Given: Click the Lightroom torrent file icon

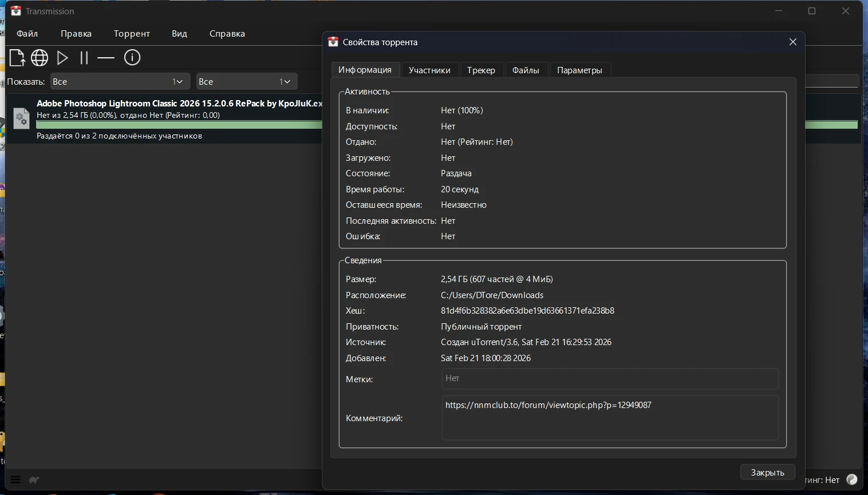Looking at the screenshot, I should [x=21, y=118].
